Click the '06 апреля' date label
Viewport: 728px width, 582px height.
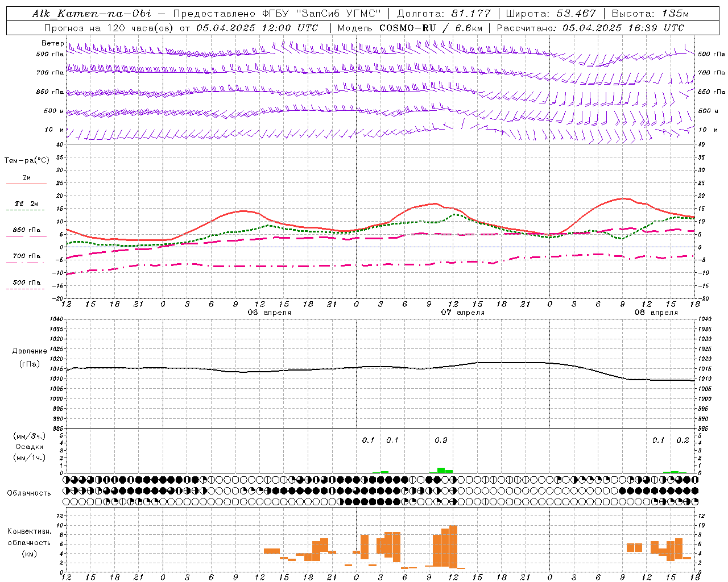click(x=269, y=313)
